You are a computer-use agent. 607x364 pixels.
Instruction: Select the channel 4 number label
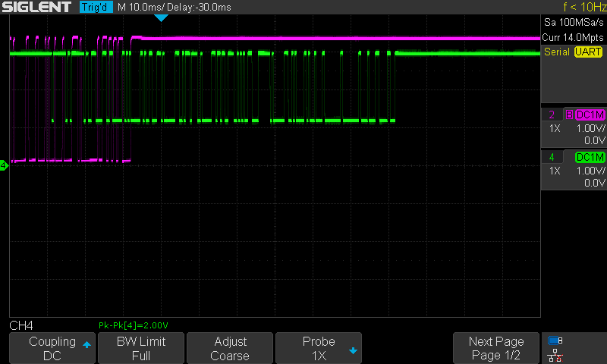(550, 157)
